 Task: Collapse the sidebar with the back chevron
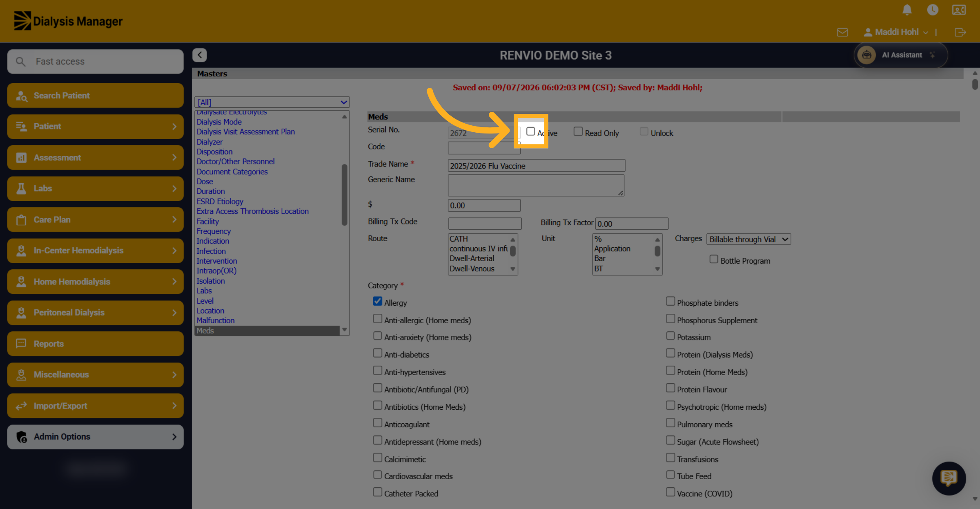(x=200, y=55)
